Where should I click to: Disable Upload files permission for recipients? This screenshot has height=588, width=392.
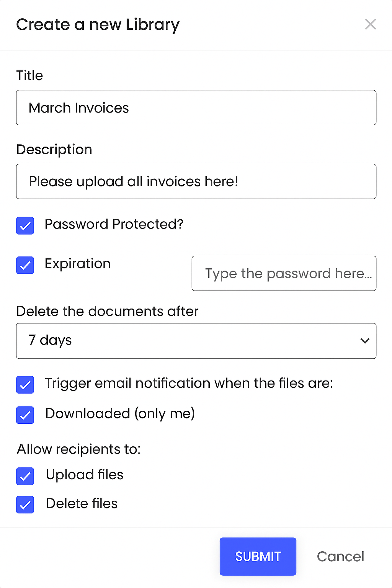pos(25,476)
